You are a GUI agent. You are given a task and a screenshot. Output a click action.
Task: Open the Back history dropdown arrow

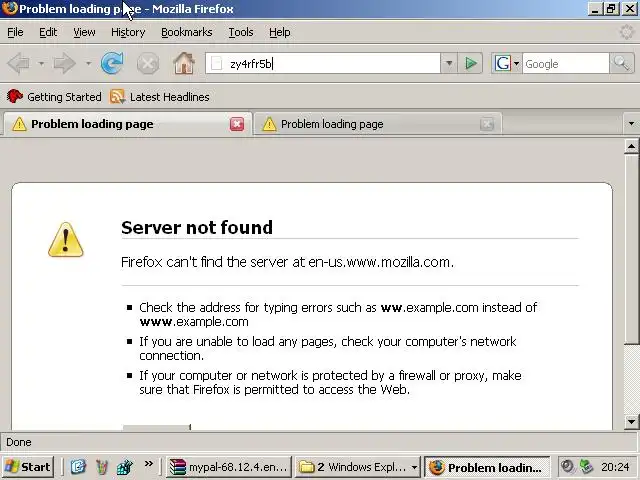41,64
